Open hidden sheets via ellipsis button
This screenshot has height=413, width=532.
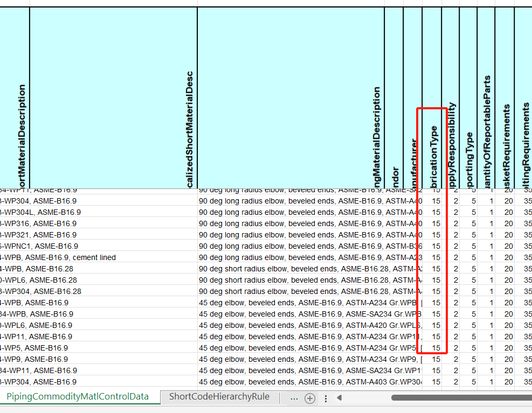click(x=294, y=398)
